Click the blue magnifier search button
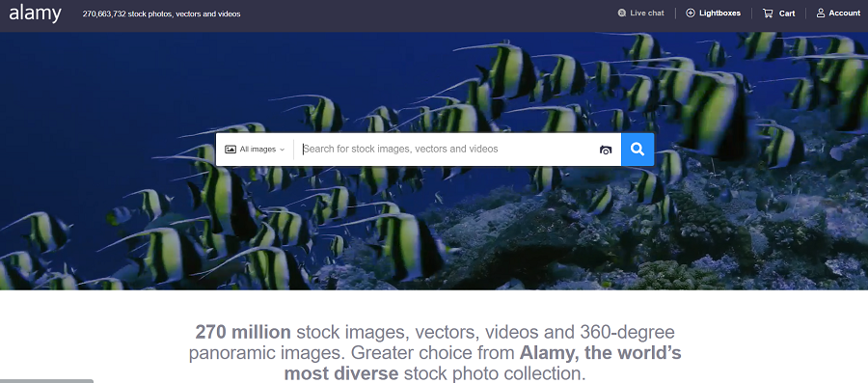This screenshot has height=383, width=868. point(637,150)
